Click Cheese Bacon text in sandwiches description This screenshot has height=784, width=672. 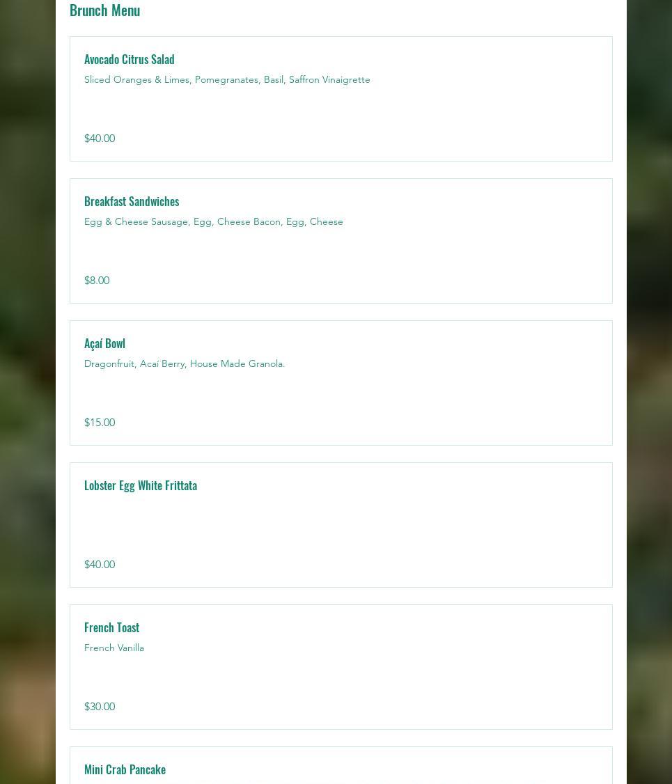click(x=249, y=221)
